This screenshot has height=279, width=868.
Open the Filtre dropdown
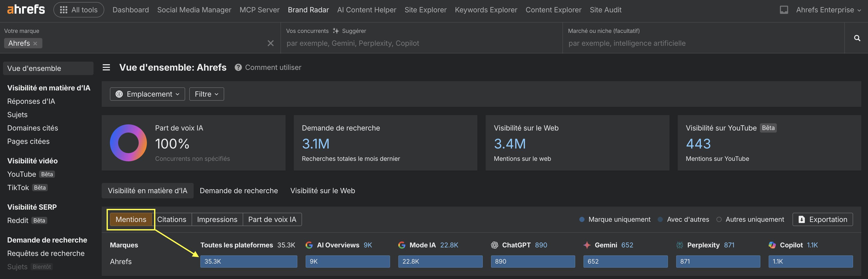(x=206, y=94)
